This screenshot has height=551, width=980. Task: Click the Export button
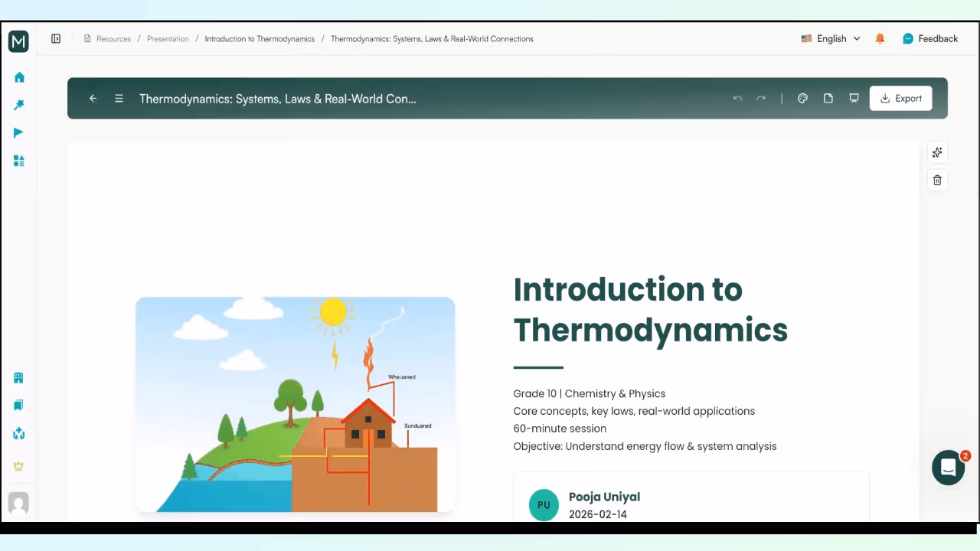click(x=900, y=98)
